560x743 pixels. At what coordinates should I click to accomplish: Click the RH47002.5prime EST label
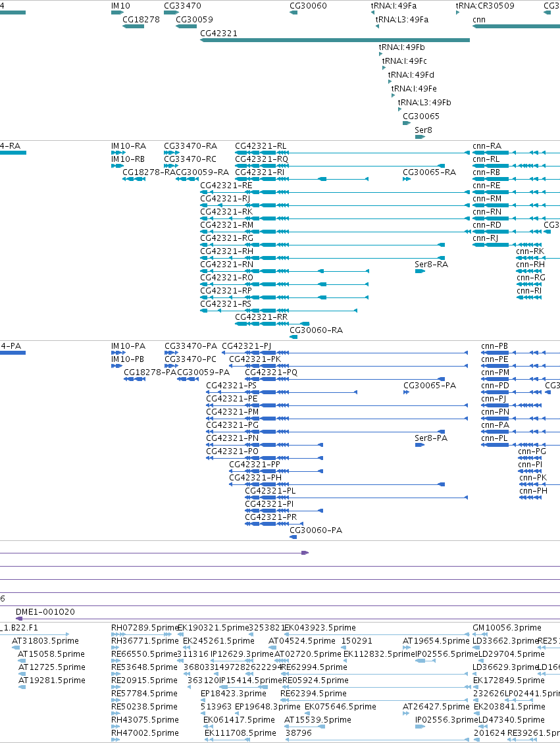(x=145, y=733)
